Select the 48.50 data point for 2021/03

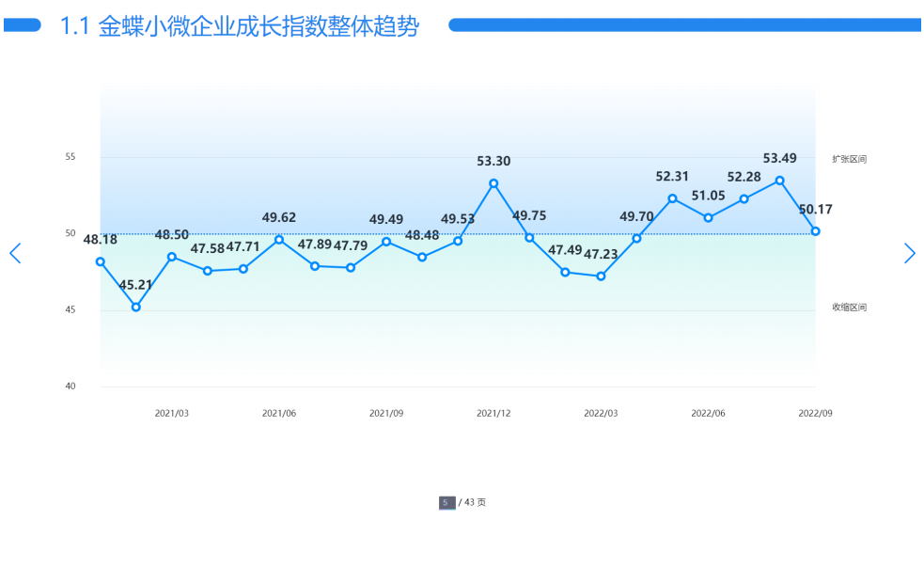172,257
